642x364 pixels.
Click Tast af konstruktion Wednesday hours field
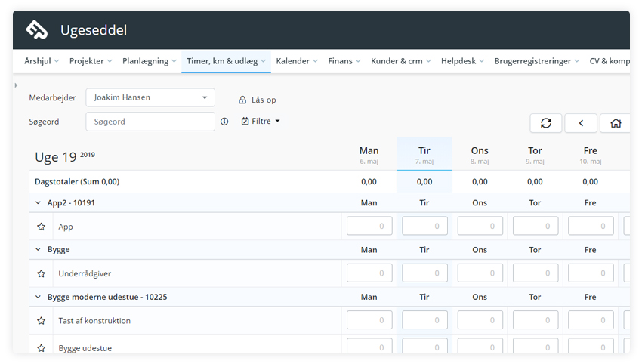tap(480, 320)
